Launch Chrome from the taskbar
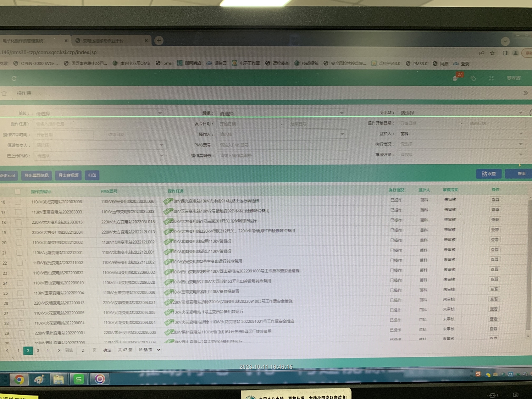The width and height of the screenshot is (532, 399). point(20,380)
